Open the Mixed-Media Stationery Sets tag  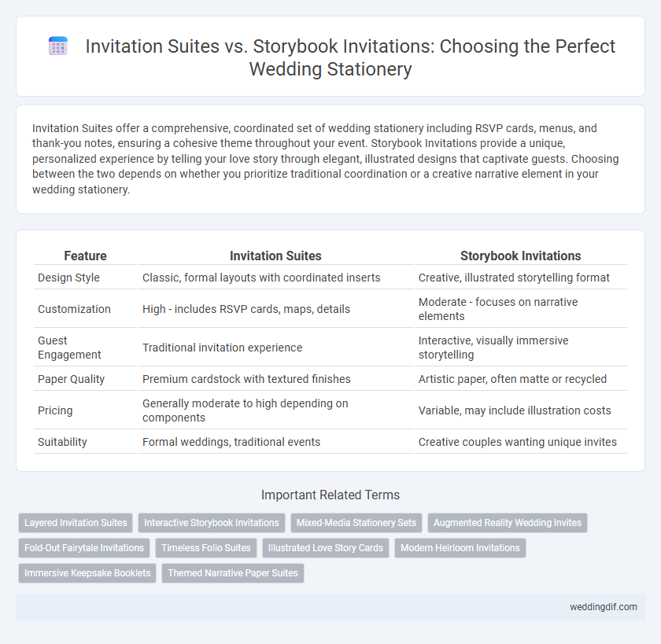pyautogui.click(x=356, y=523)
